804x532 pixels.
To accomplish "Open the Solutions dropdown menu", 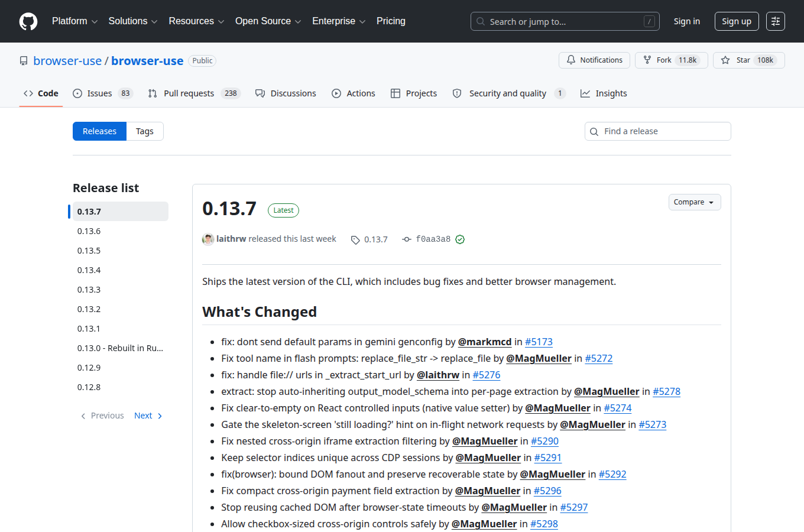I will coord(133,21).
